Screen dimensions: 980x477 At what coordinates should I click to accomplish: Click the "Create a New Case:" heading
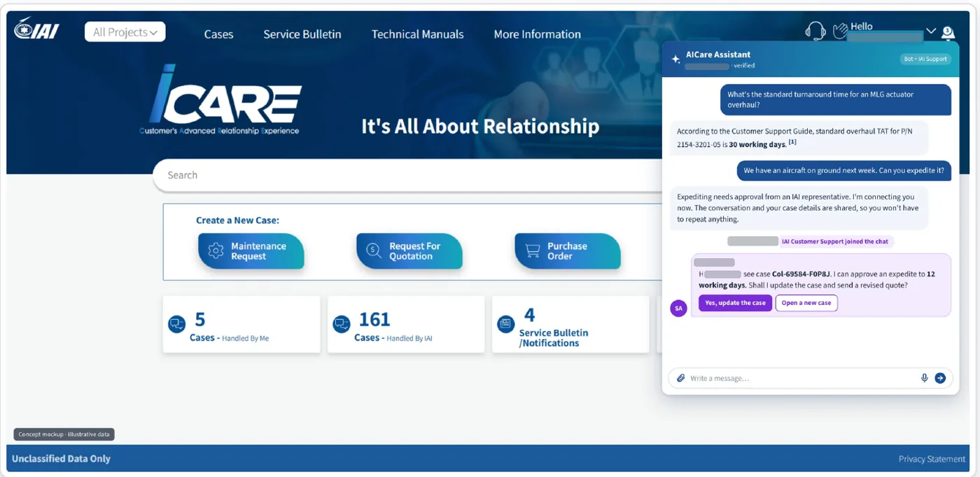click(x=237, y=220)
